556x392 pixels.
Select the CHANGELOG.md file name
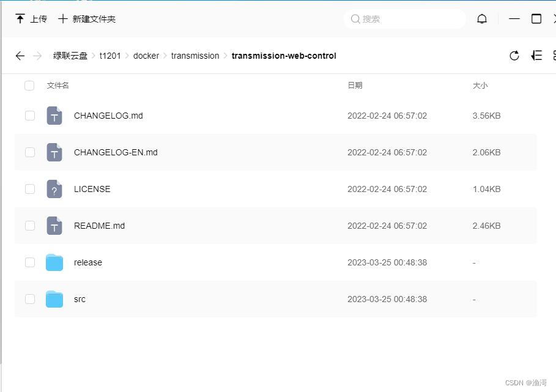[108, 116]
